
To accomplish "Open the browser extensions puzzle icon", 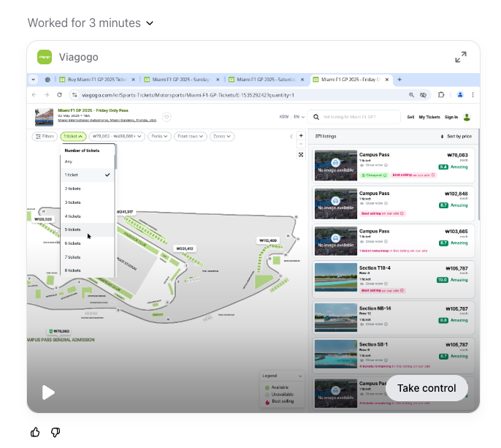I will tap(441, 95).
